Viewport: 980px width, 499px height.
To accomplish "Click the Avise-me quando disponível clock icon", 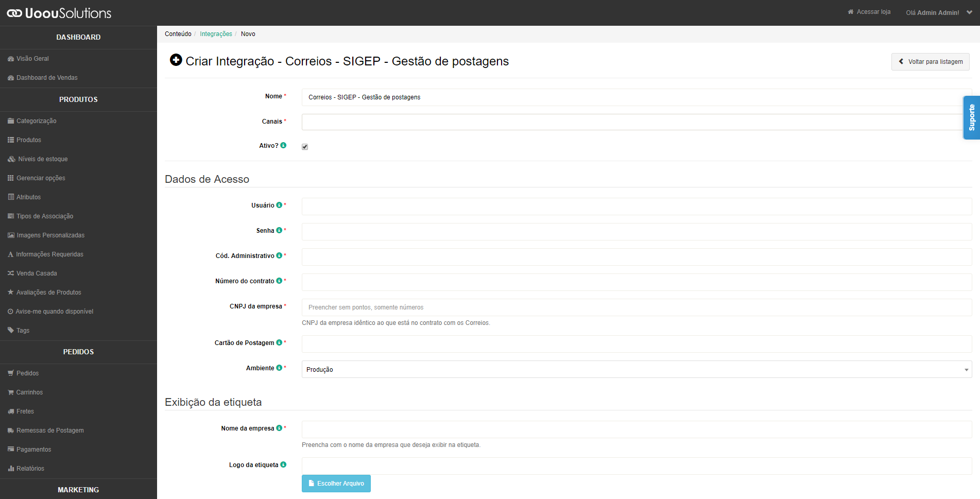I will point(10,312).
